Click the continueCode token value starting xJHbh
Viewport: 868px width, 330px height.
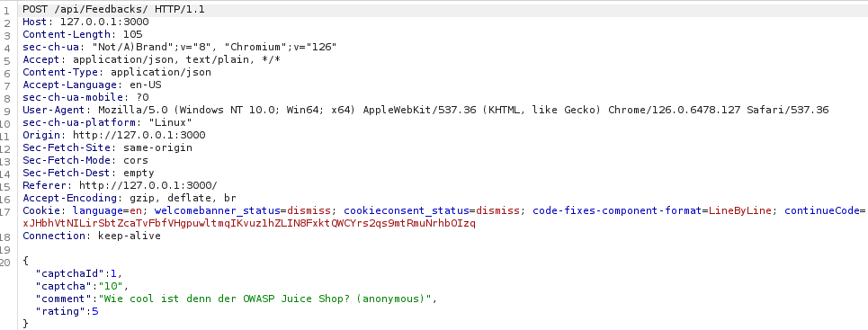(249, 224)
